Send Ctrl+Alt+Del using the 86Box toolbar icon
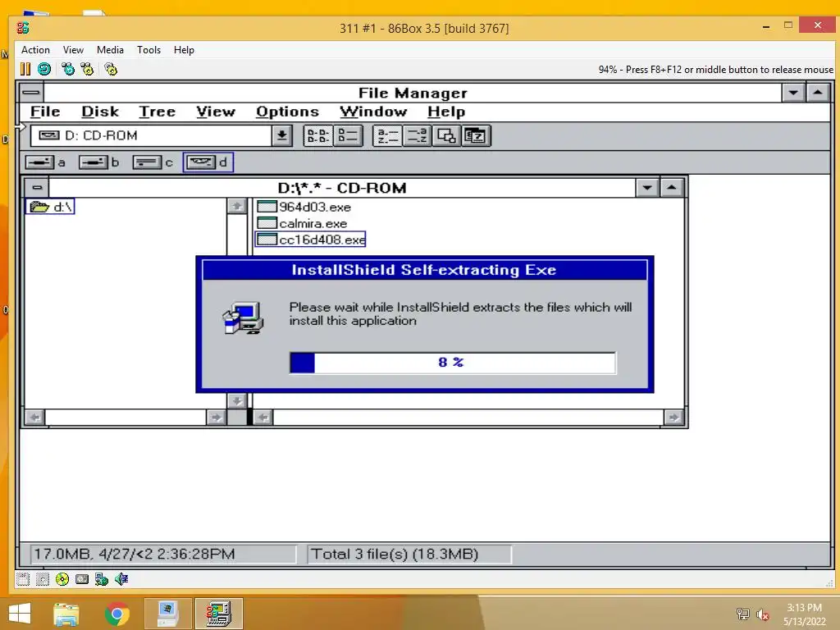 click(67, 69)
